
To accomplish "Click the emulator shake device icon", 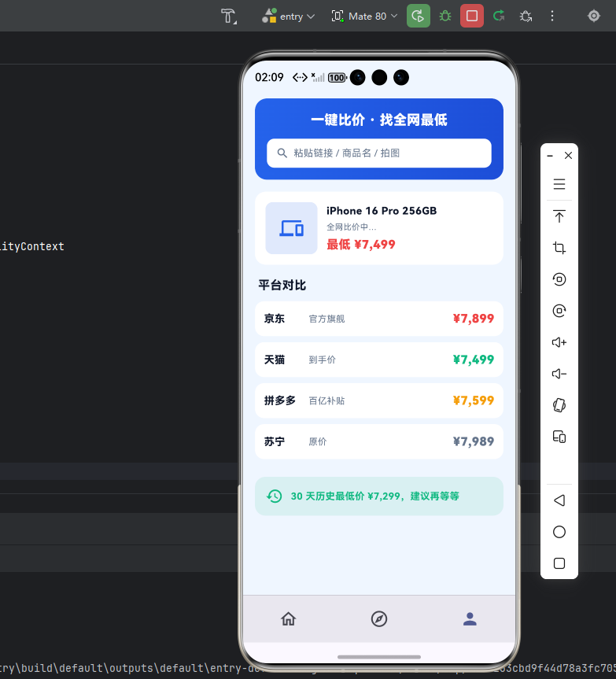I will (x=559, y=405).
